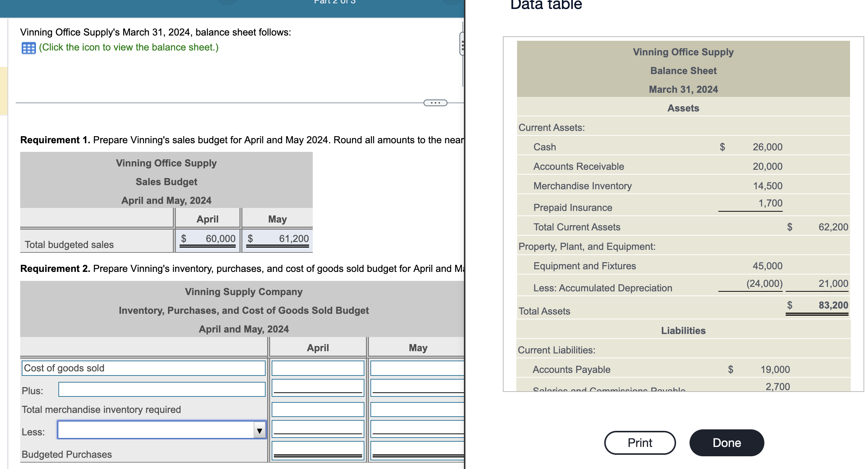Select the Part 2 of 3 header tab

click(x=334, y=2)
